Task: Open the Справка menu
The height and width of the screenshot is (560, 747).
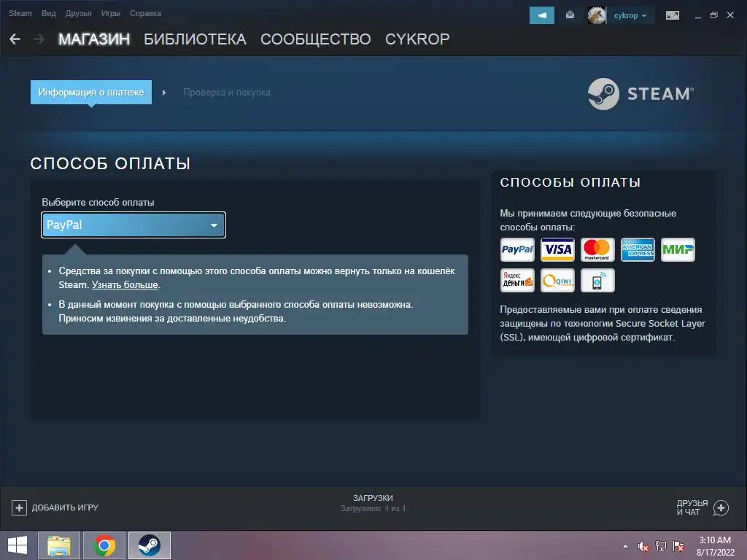Action: click(x=145, y=13)
